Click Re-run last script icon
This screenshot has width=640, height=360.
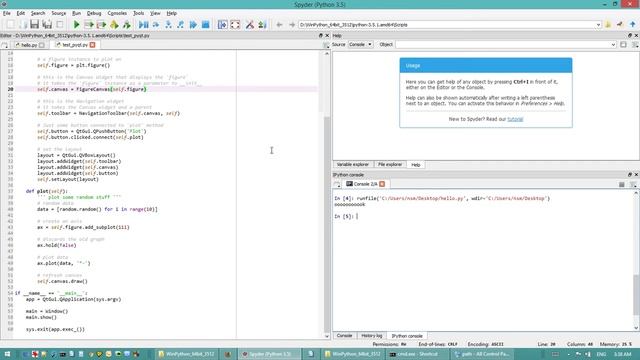127,24
